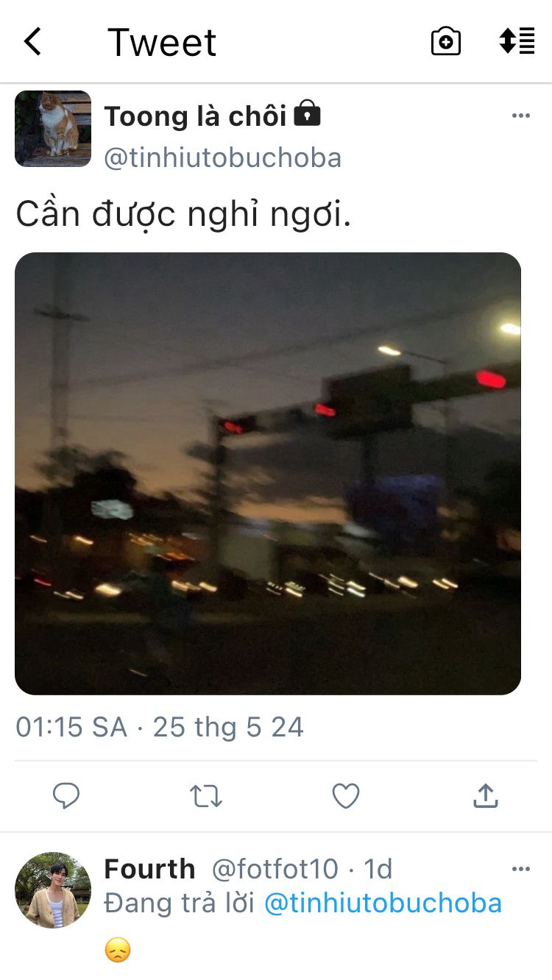The height and width of the screenshot is (980, 552).
Task: Tap the reply speech bubble icon
Action: click(x=66, y=795)
